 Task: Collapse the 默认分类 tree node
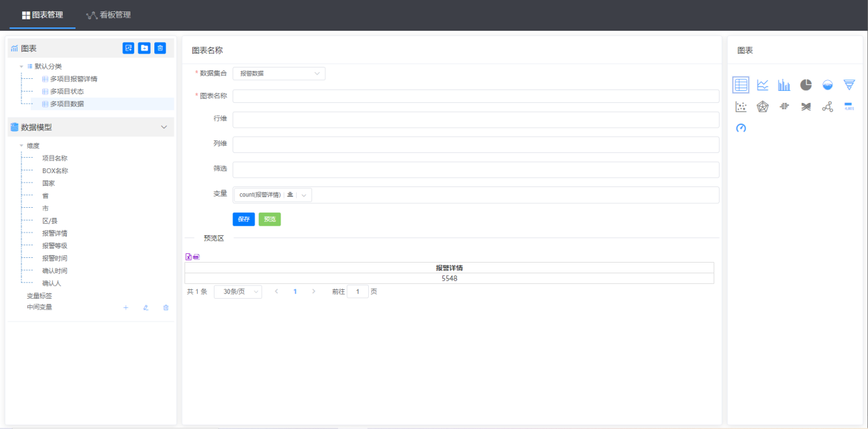pos(21,67)
